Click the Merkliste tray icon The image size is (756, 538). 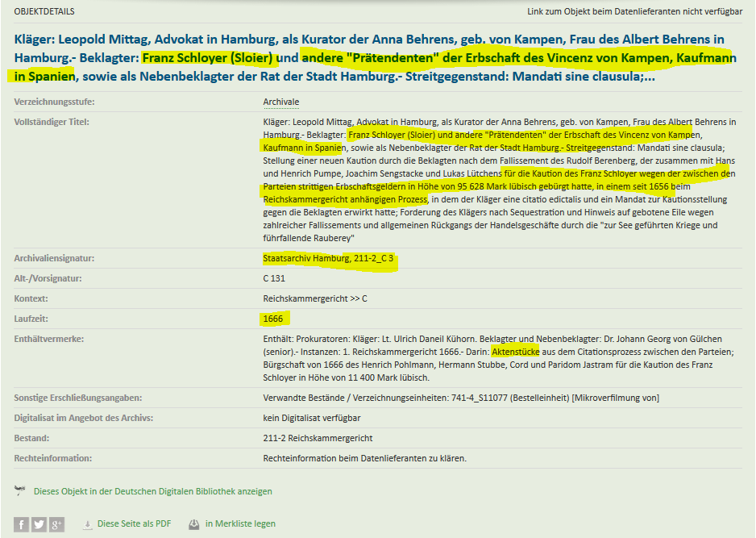[x=194, y=524]
